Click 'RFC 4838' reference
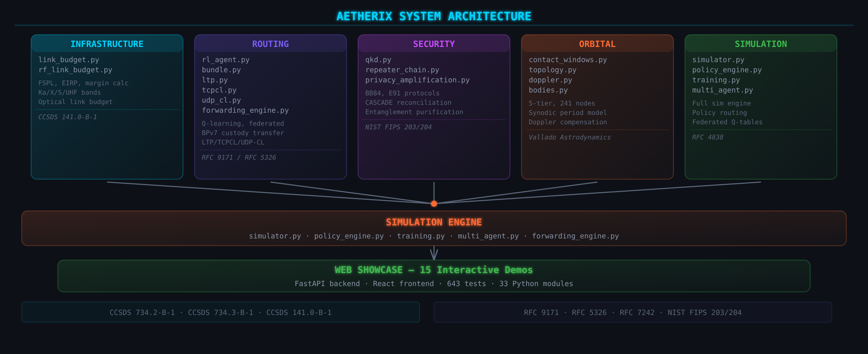 [708, 137]
